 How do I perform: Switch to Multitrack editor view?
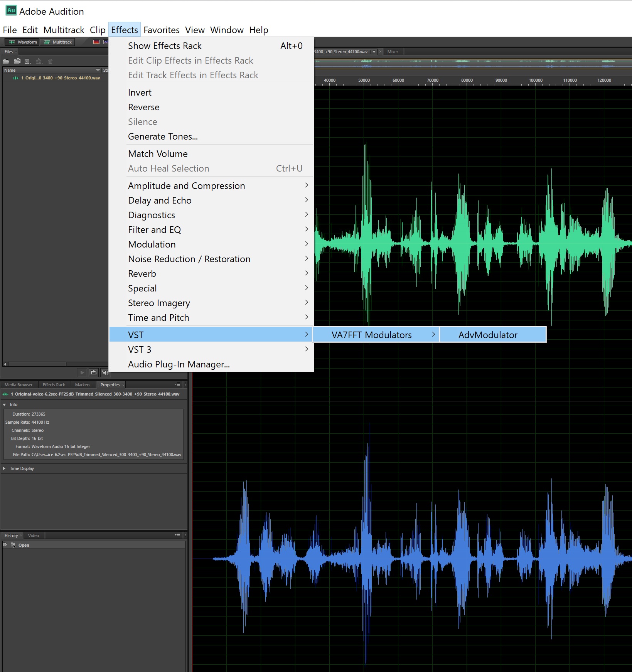coord(58,42)
